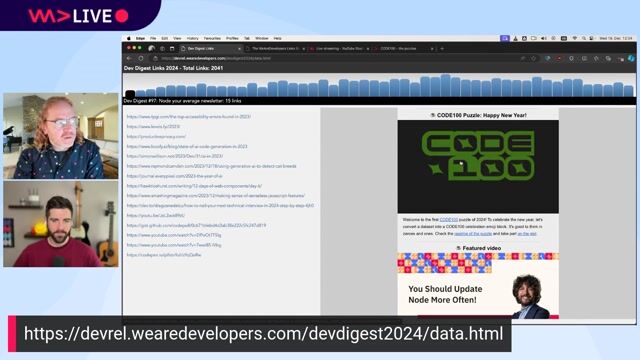The image size is (640, 360).
Task: Open the Window menu
Action: point(262,38)
